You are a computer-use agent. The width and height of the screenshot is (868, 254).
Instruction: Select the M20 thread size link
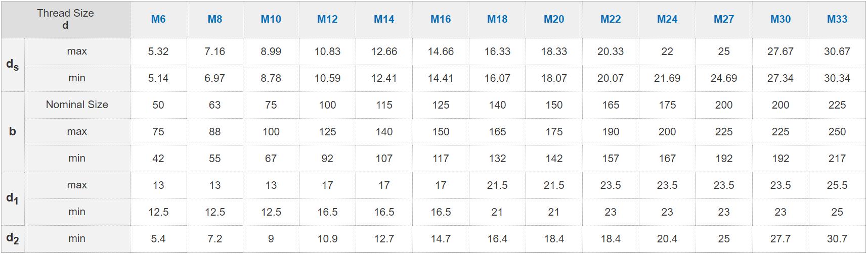(554, 19)
